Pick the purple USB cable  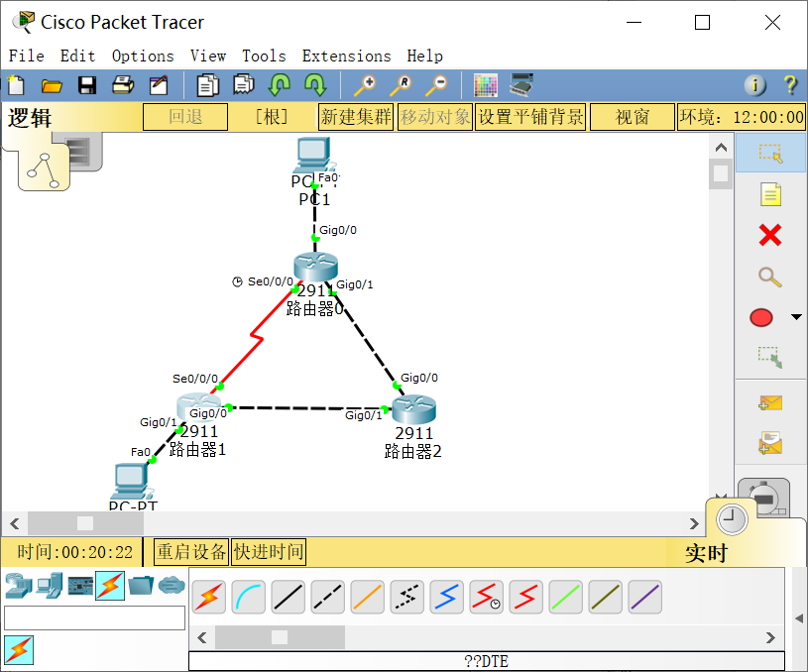[x=645, y=598]
